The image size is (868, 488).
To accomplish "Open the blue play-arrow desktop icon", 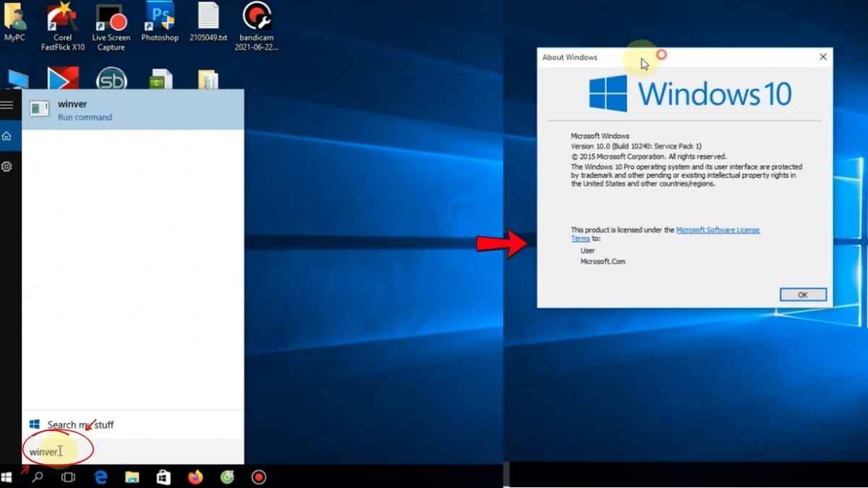I will point(62,80).
